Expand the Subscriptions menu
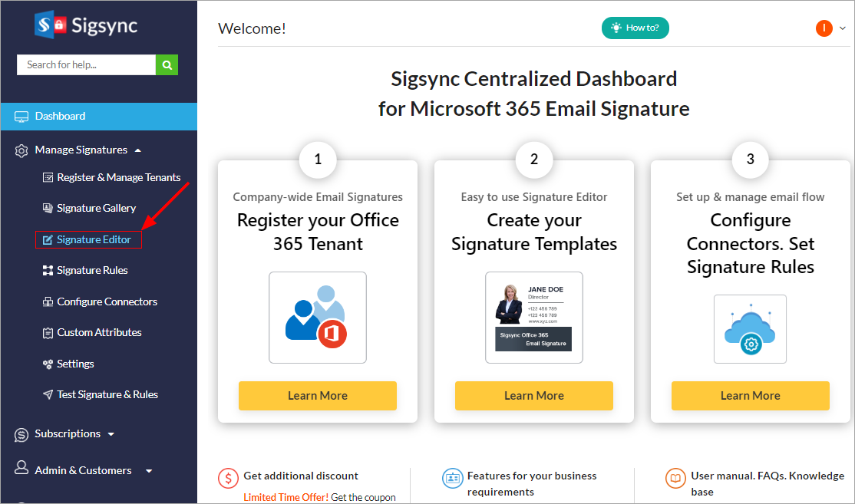 (x=111, y=434)
